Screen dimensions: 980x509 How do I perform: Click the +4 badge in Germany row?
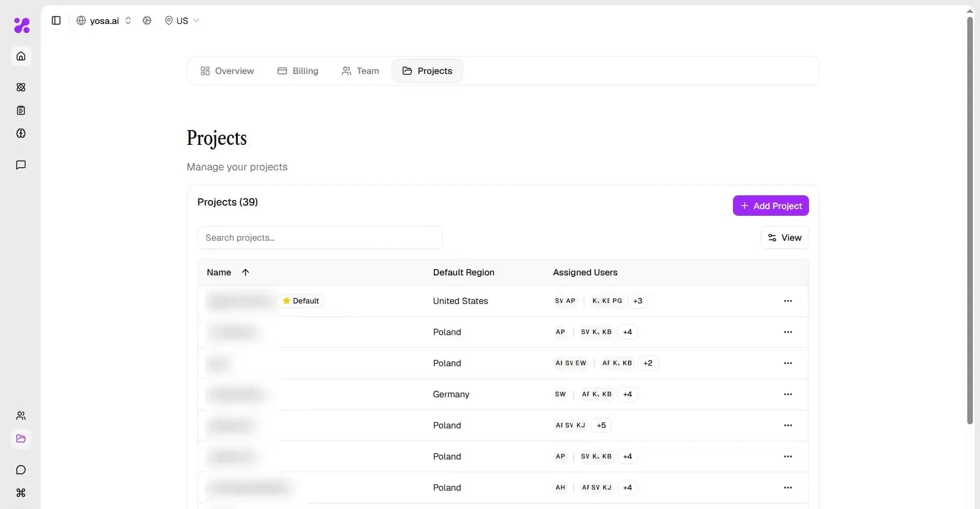pyautogui.click(x=627, y=394)
